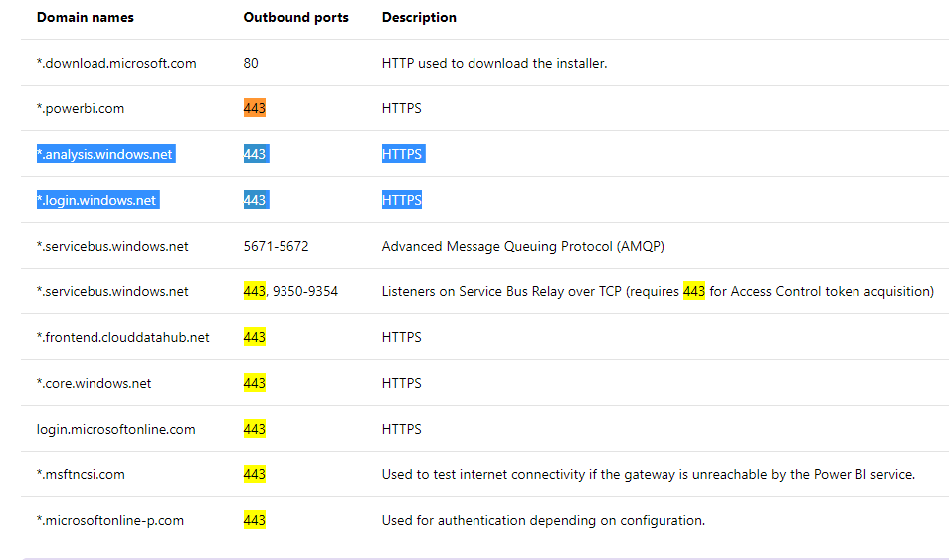
Task: Click 'Listeners on Service Bus Relay' description
Action: click(x=658, y=291)
